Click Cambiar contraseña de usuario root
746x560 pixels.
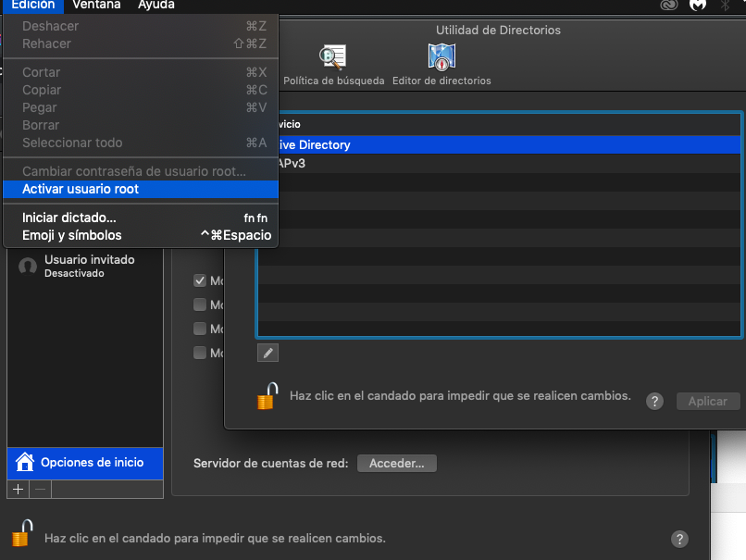click(x=141, y=171)
